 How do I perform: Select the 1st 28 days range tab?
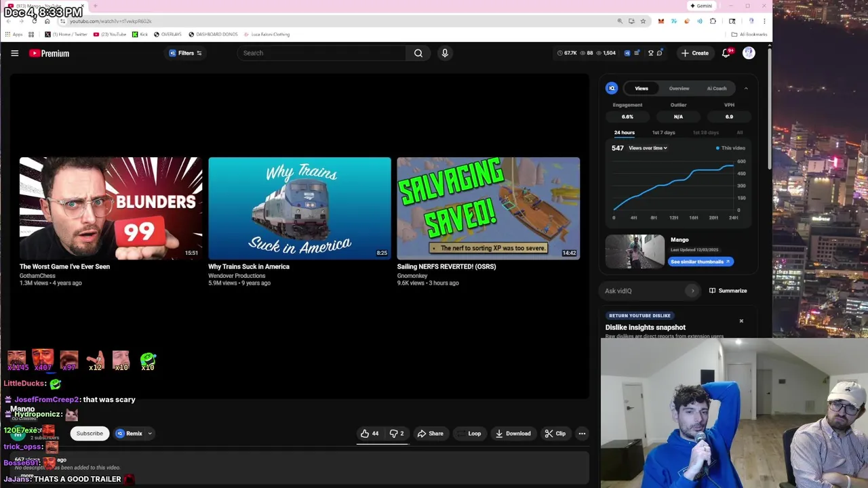click(705, 133)
